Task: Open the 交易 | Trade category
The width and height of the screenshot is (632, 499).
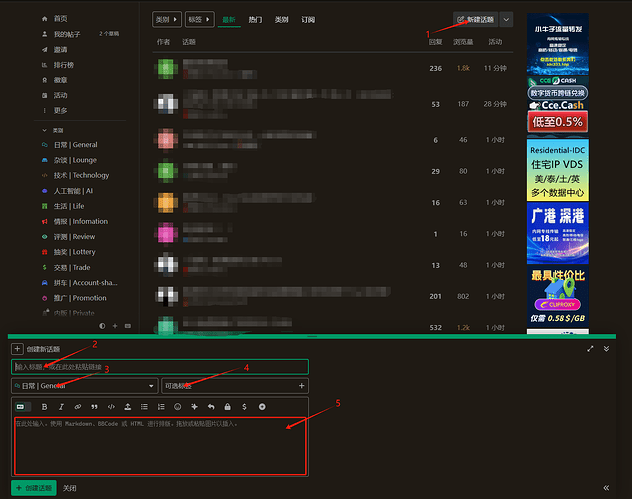Action: tap(72, 267)
